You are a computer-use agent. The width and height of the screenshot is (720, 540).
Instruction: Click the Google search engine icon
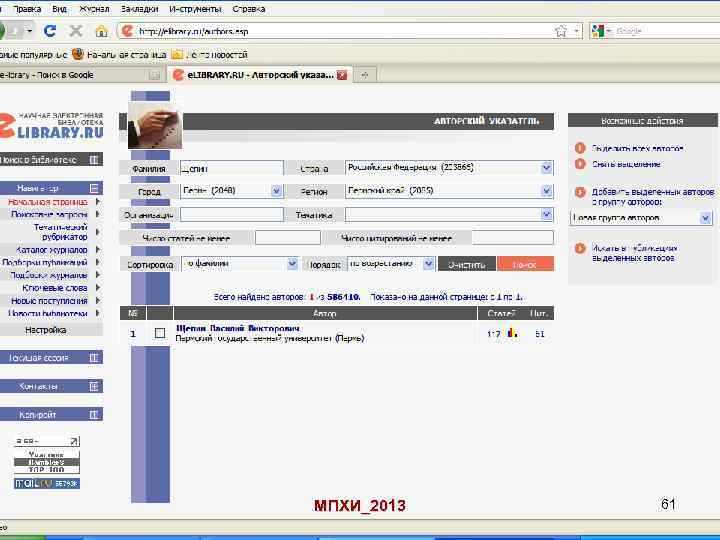click(597, 31)
